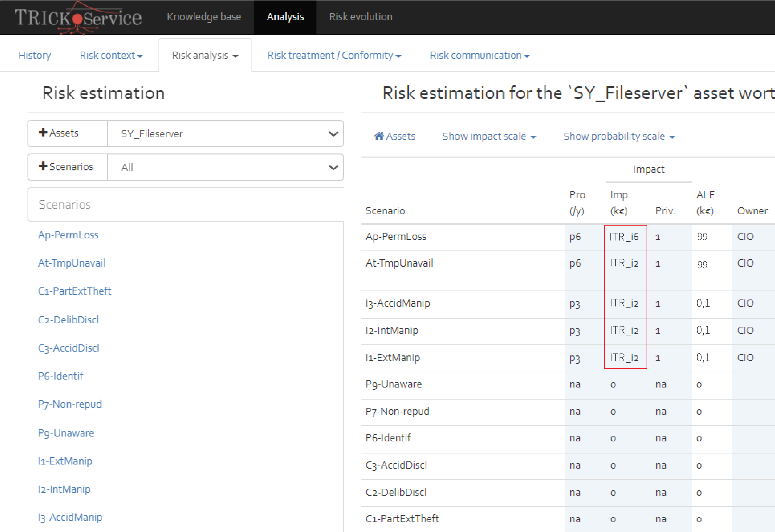Screen dimensions: 775x532
Task: Click the P7-Non-repud scenario in sidebar
Action: pyautogui.click(x=70, y=404)
